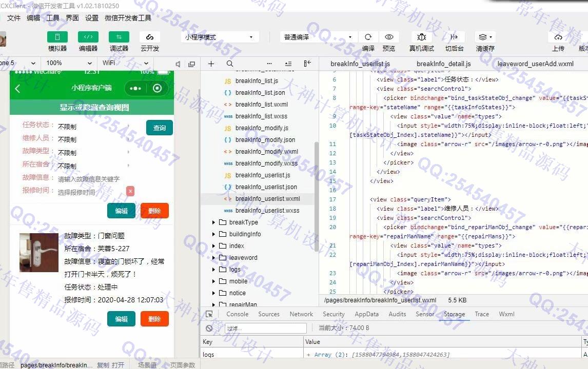Image resolution: width=588 pixels, height=369 pixels.
Task: Open mini program capsule menu dots
Action: click(135, 89)
